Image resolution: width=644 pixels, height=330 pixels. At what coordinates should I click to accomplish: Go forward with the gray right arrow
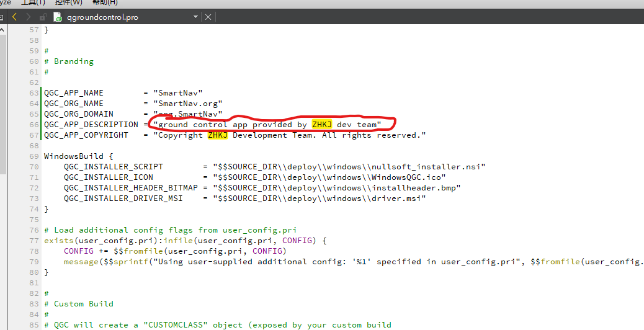coord(29,17)
